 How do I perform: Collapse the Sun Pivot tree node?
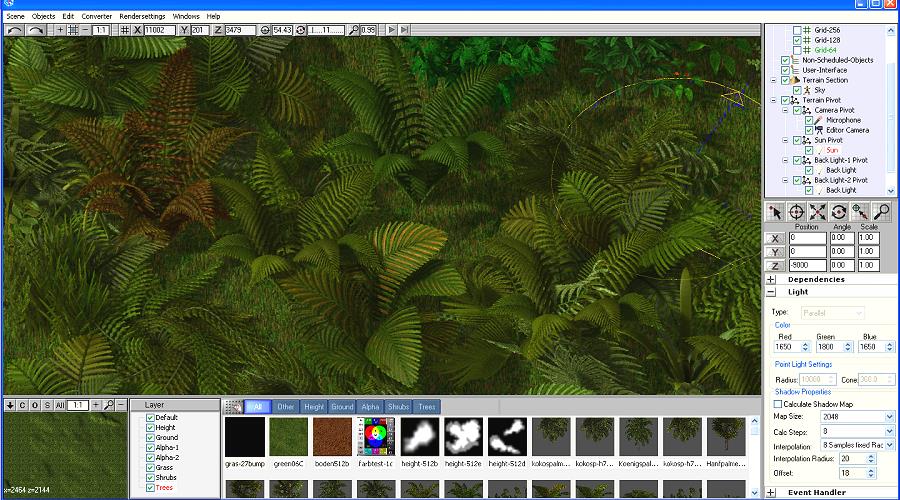click(x=786, y=140)
